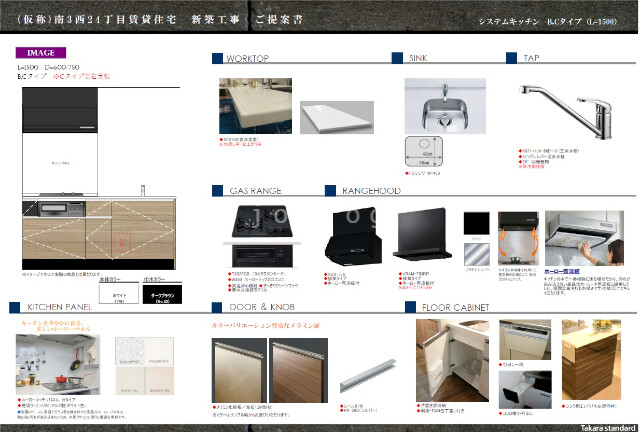The width and height of the screenshot is (640, 432).
Task: Click the DOOR & KNOB section heading
Action: (x=262, y=307)
